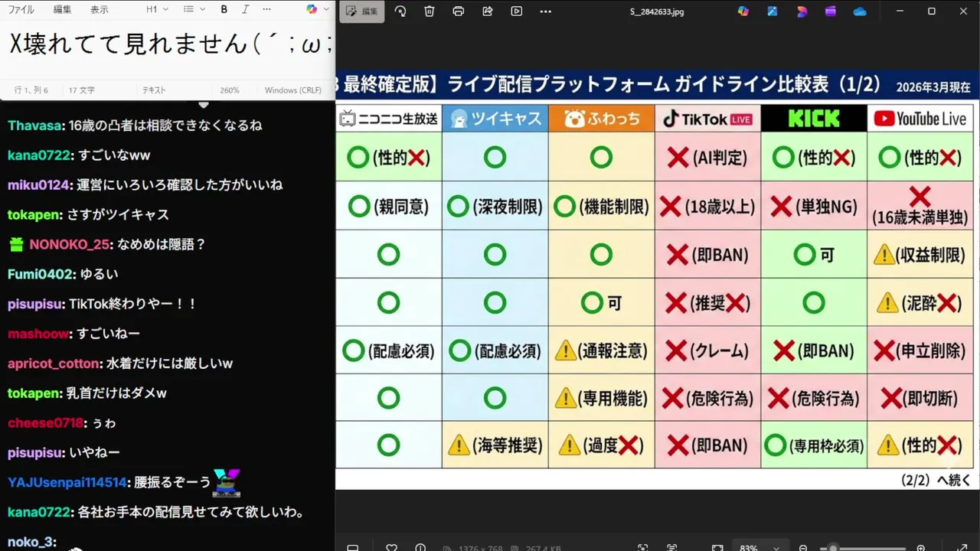Open the 編集 menu in Notepad
The width and height of the screenshot is (980, 551).
pos(62,10)
